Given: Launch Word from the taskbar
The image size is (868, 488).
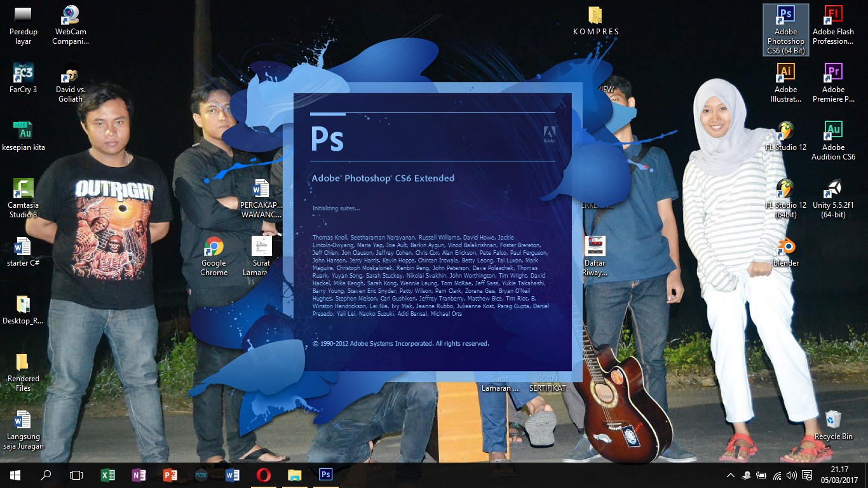Looking at the screenshot, I should click(x=232, y=475).
